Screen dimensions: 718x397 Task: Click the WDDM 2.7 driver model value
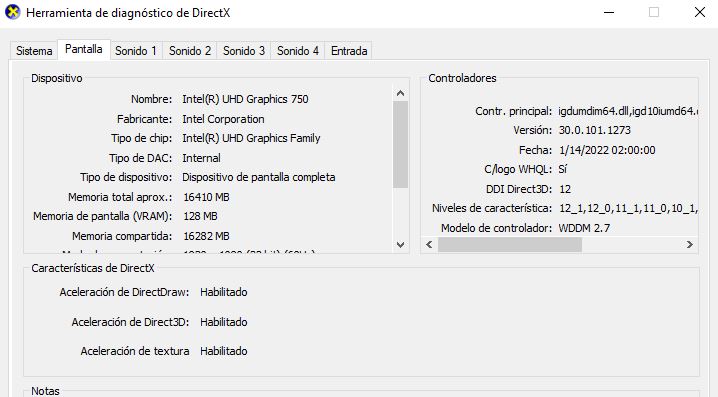584,228
